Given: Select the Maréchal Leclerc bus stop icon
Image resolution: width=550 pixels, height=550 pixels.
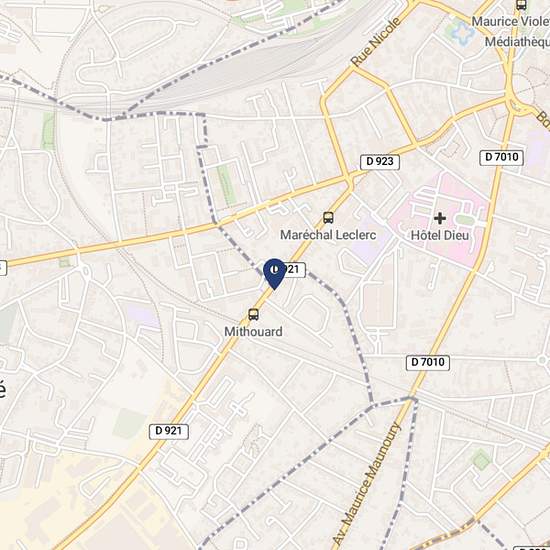Looking at the screenshot, I should 328,217.
